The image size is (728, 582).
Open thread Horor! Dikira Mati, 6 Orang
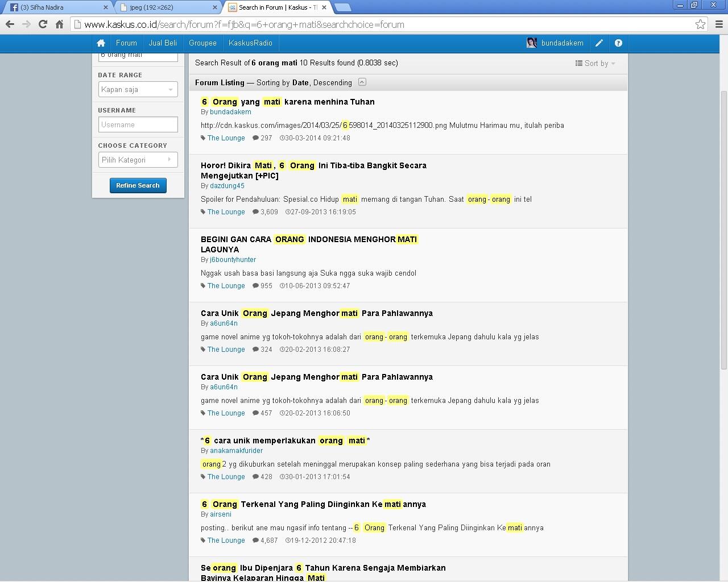(x=313, y=171)
